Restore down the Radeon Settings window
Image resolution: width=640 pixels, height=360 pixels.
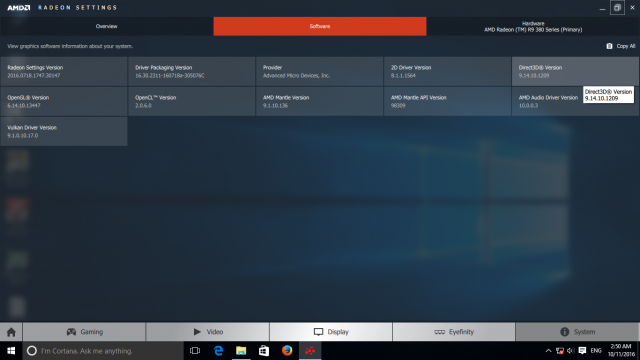click(617, 8)
